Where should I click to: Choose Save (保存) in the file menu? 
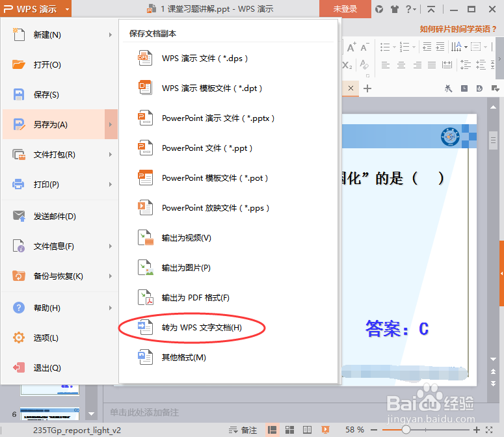click(60, 94)
